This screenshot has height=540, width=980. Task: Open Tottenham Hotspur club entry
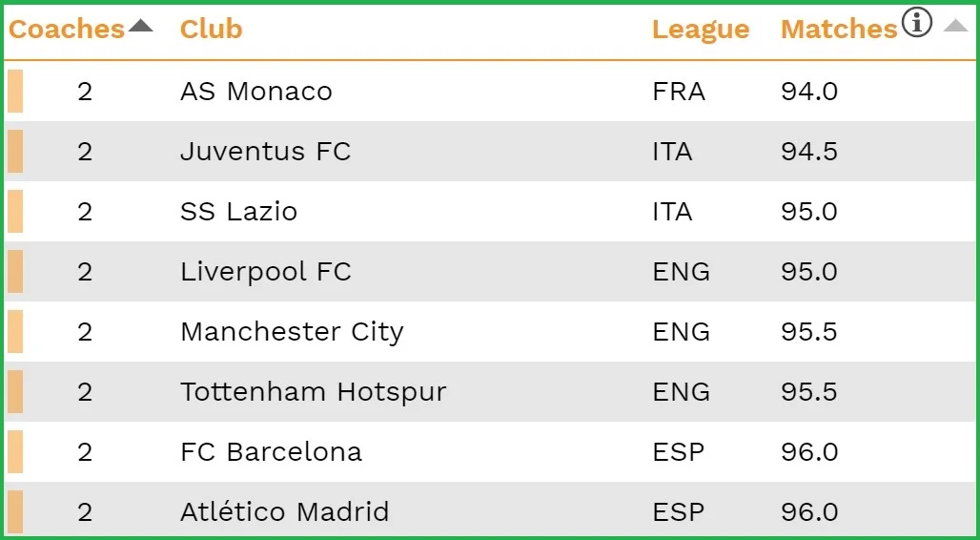(x=313, y=392)
